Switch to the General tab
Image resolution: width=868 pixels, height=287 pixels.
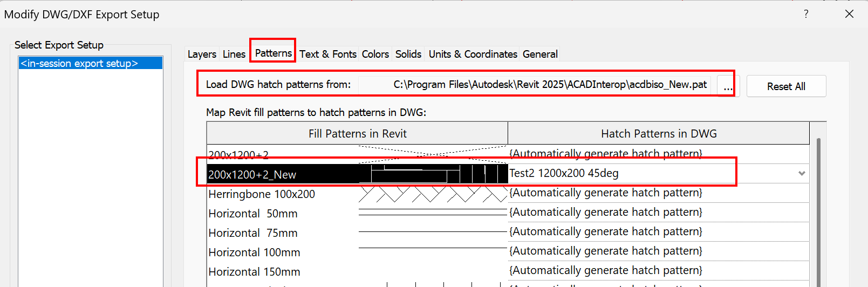pyautogui.click(x=540, y=54)
